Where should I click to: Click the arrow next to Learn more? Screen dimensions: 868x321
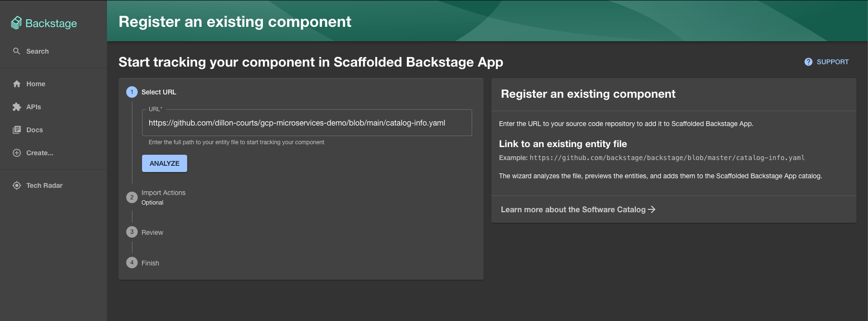[652, 209]
